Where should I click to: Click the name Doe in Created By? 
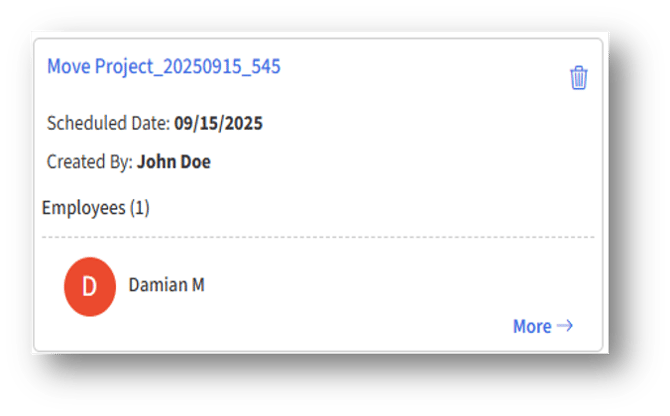196,162
